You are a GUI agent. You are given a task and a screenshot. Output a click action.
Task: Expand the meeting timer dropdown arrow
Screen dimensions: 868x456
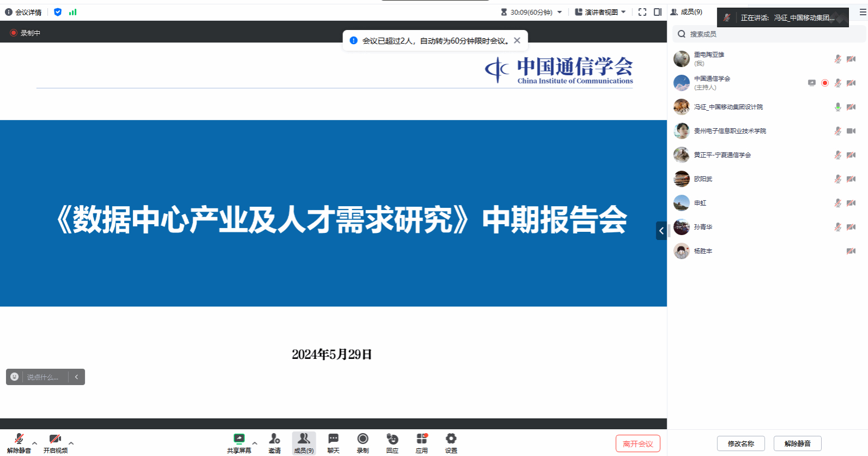[x=559, y=12]
